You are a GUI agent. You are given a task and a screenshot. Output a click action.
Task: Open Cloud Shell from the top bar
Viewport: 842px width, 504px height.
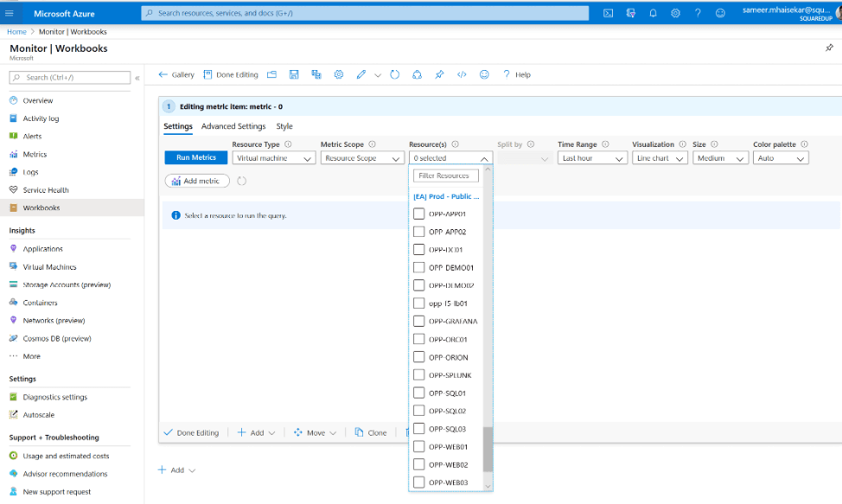[x=608, y=14]
